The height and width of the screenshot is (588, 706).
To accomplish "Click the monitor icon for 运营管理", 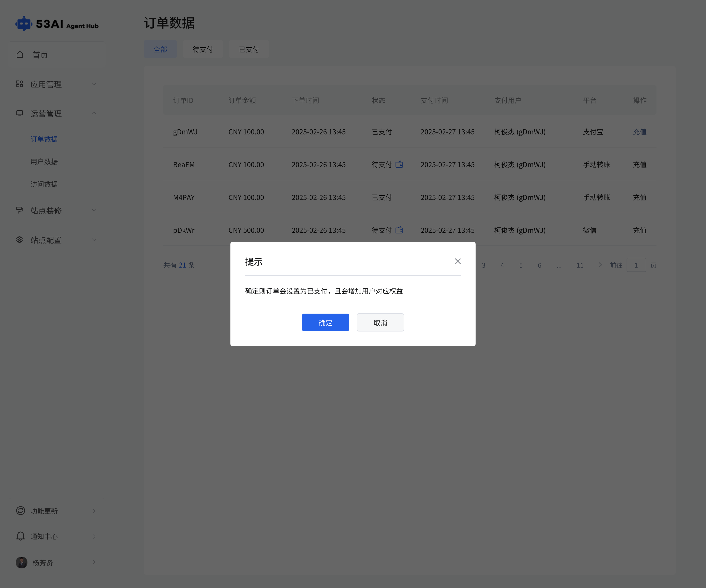I will click(20, 113).
